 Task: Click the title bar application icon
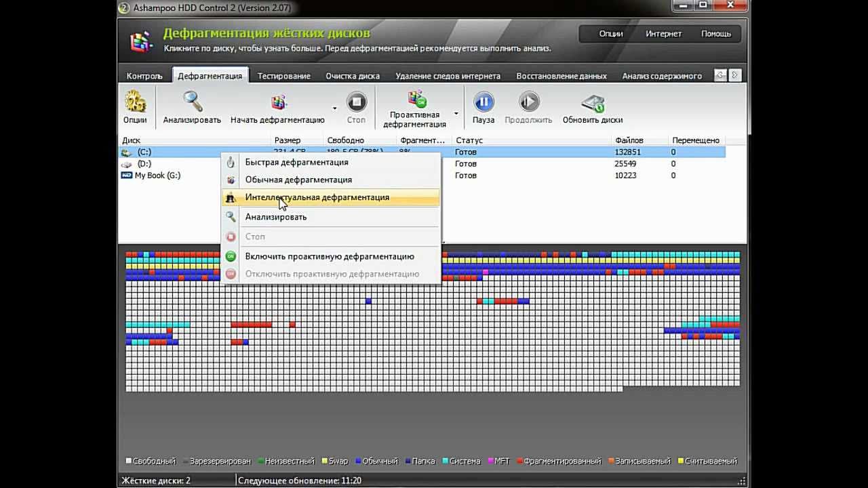124,7
